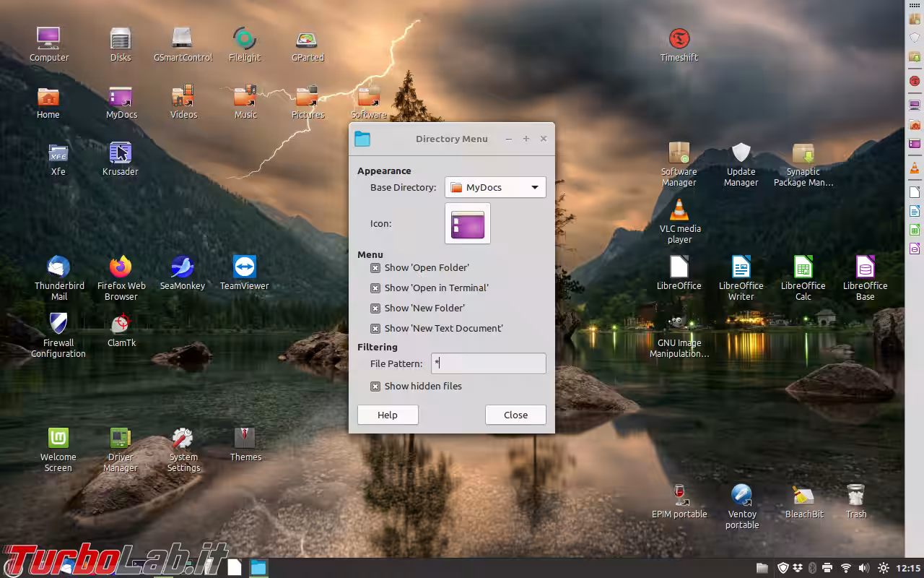Open GNU Image Manipulation Program

point(677,322)
